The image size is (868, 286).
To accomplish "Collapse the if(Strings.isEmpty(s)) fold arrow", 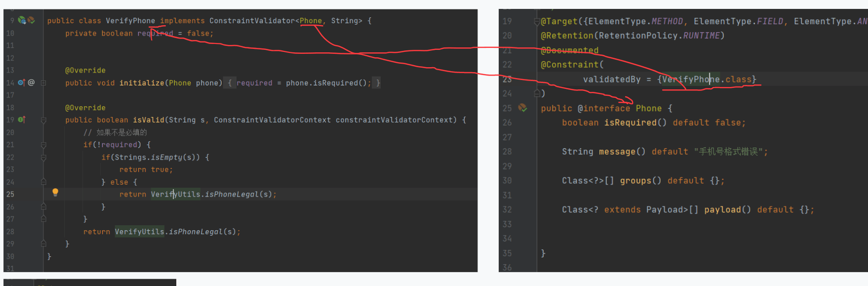I will (x=43, y=158).
